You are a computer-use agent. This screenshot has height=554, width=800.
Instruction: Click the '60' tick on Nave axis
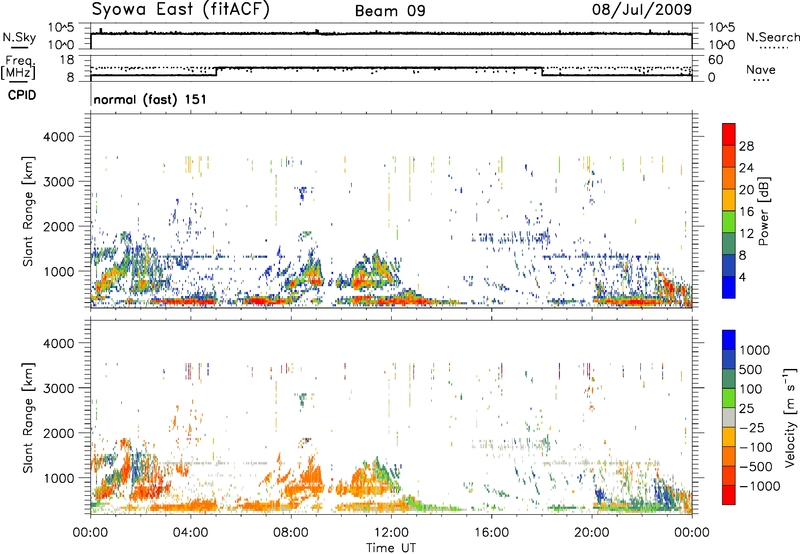pyautogui.click(x=715, y=60)
